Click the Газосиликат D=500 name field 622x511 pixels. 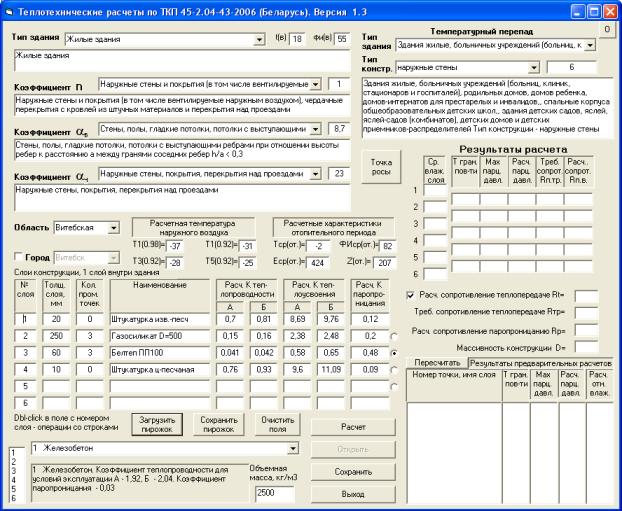[160, 336]
